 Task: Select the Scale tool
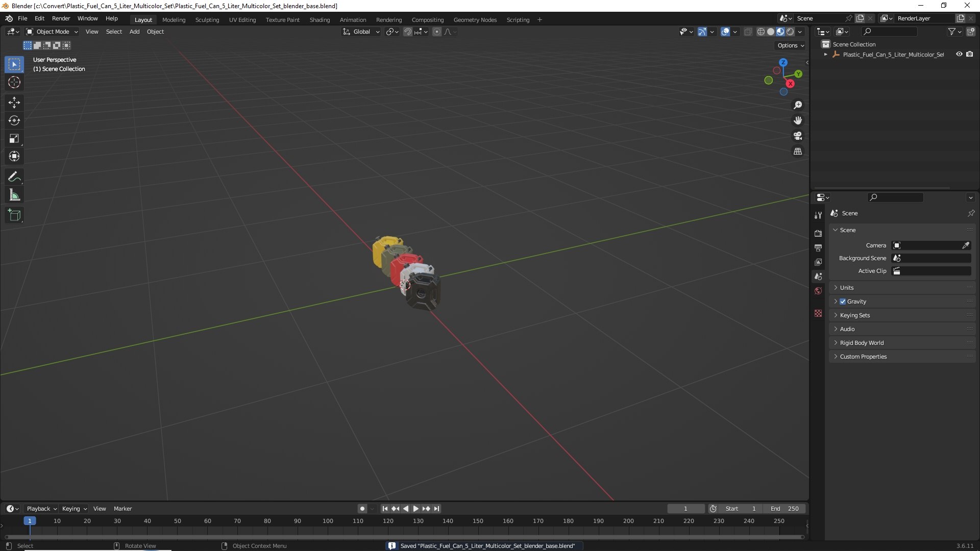pyautogui.click(x=14, y=138)
